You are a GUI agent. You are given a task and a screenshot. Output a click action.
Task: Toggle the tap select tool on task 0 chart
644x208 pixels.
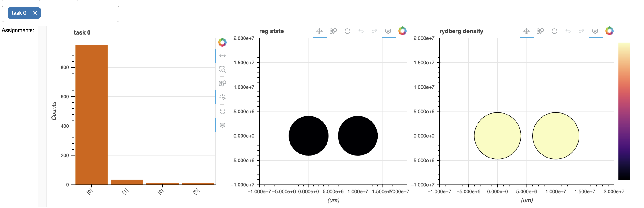(x=222, y=97)
